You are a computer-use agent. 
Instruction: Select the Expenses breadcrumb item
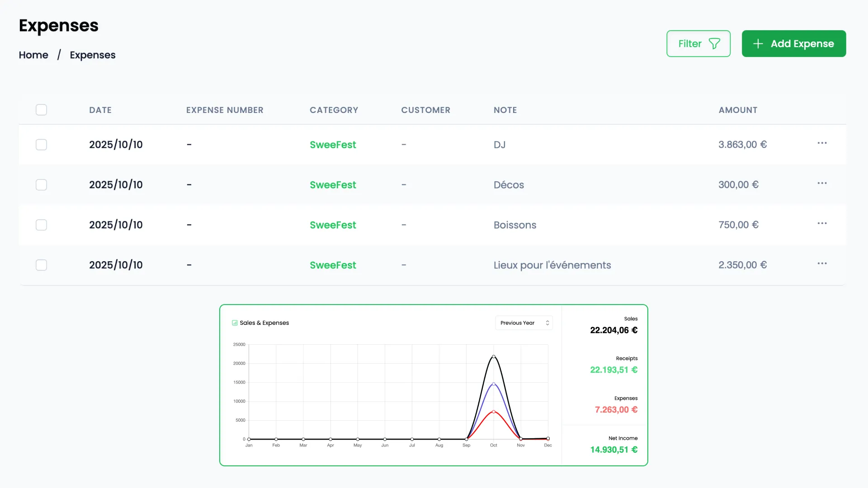tap(92, 55)
